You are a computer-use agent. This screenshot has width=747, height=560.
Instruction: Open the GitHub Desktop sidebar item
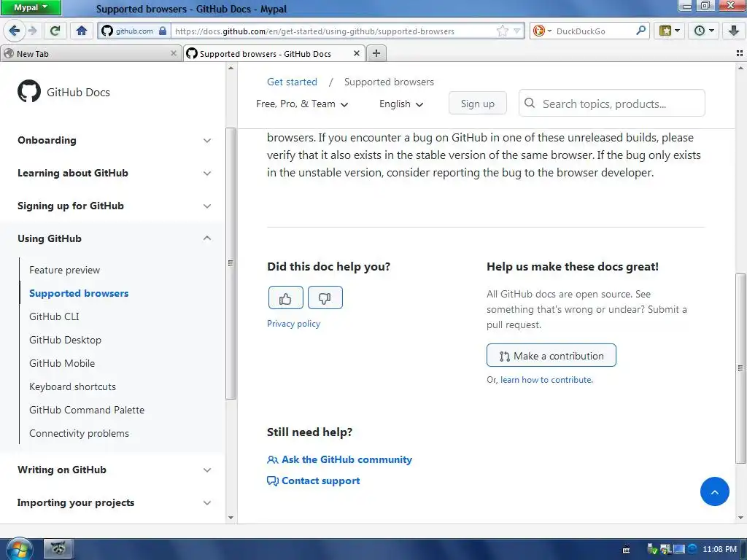pos(65,340)
